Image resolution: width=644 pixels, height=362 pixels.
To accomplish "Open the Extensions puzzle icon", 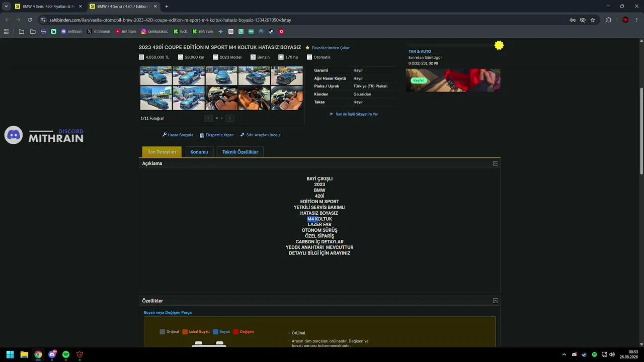I will click(609, 20).
